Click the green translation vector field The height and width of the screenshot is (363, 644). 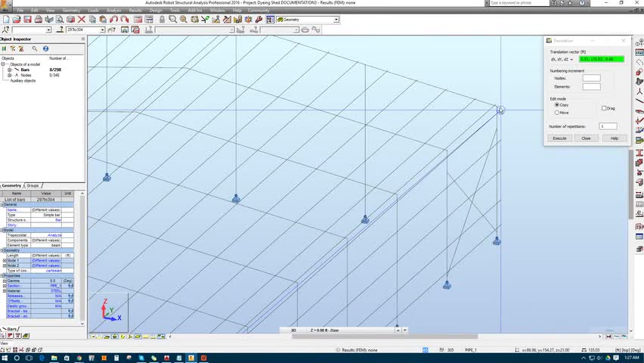tap(601, 59)
